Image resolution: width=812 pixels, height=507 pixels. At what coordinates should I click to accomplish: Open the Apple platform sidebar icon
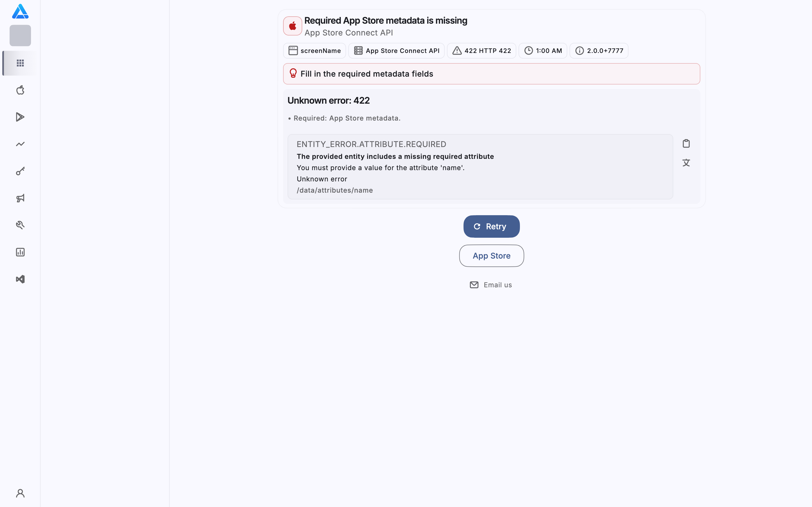coord(20,90)
